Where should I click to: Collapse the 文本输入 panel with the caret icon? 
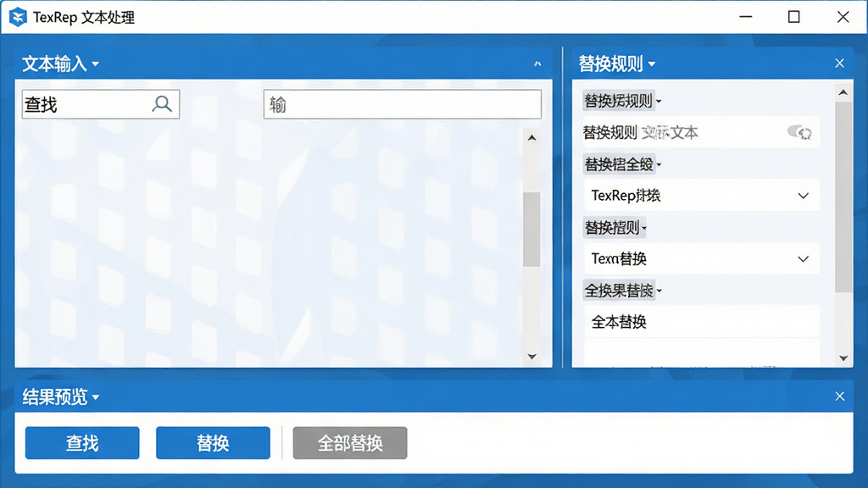click(x=537, y=64)
